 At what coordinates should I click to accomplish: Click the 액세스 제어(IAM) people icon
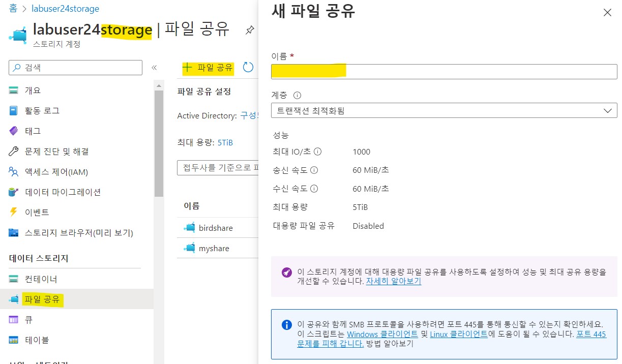(14, 172)
